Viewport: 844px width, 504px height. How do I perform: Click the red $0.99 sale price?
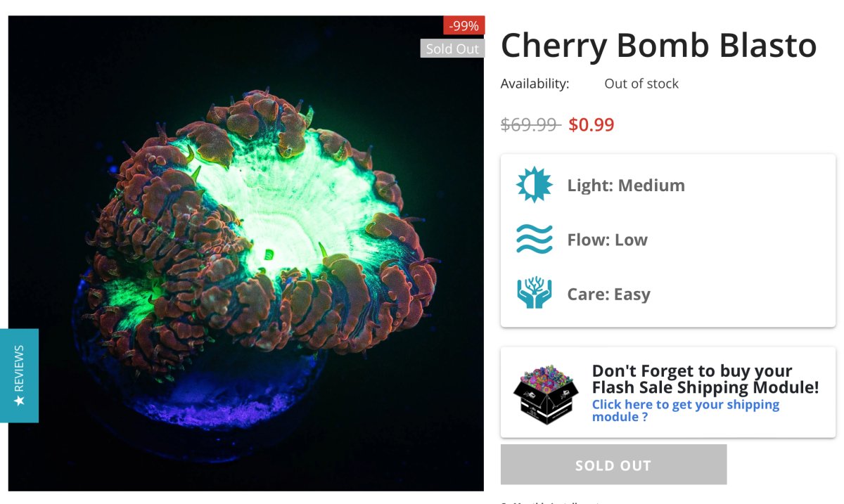coord(591,125)
